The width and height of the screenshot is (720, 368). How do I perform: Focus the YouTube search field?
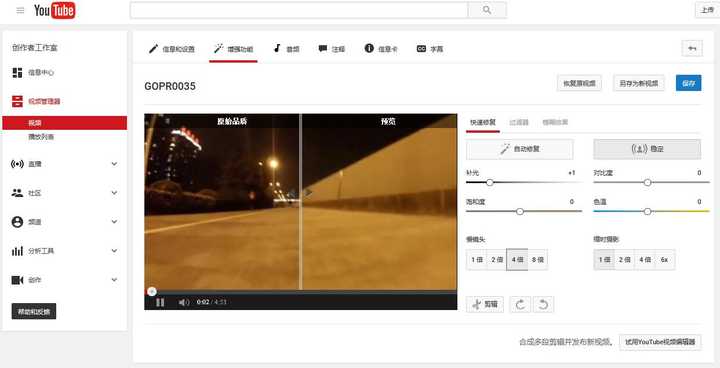point(299,10)
